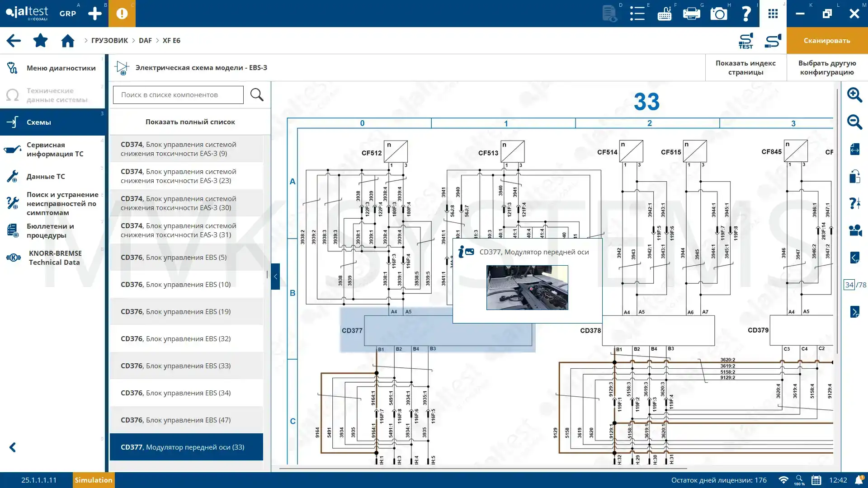Open help question mark icon
Viewport: 868px width, 488px height.
(746, 14)
